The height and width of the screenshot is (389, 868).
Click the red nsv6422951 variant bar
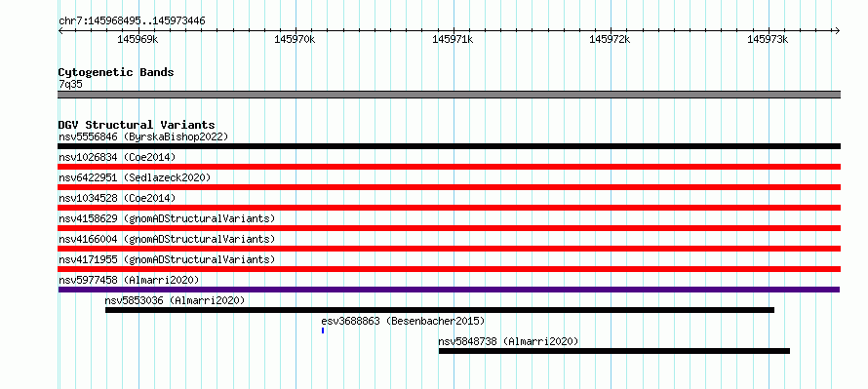pos(449,187)
